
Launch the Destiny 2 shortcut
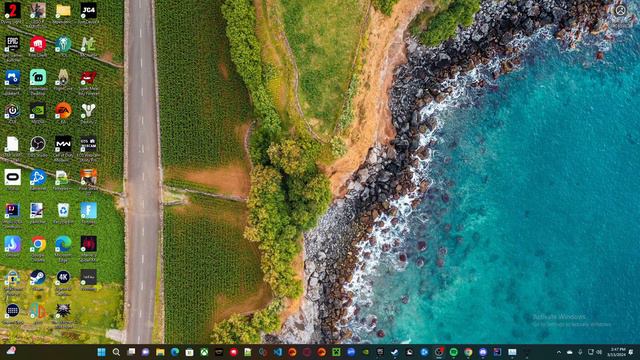89,111
